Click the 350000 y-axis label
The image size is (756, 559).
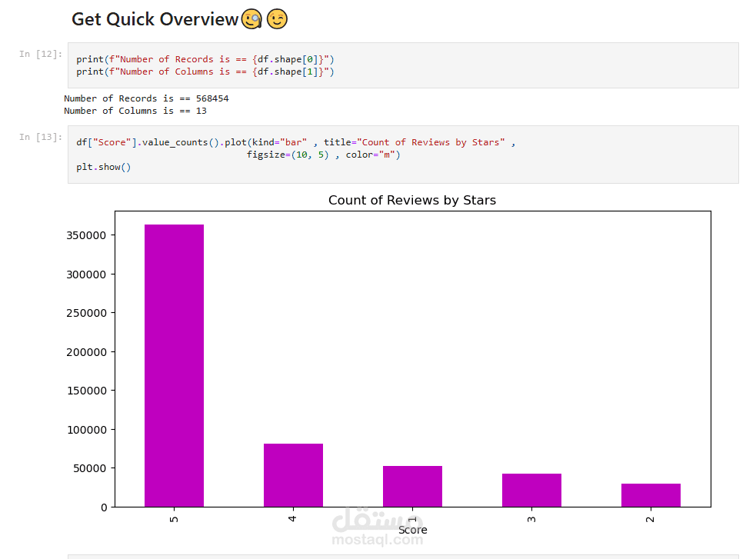click(x=86, y=235)
